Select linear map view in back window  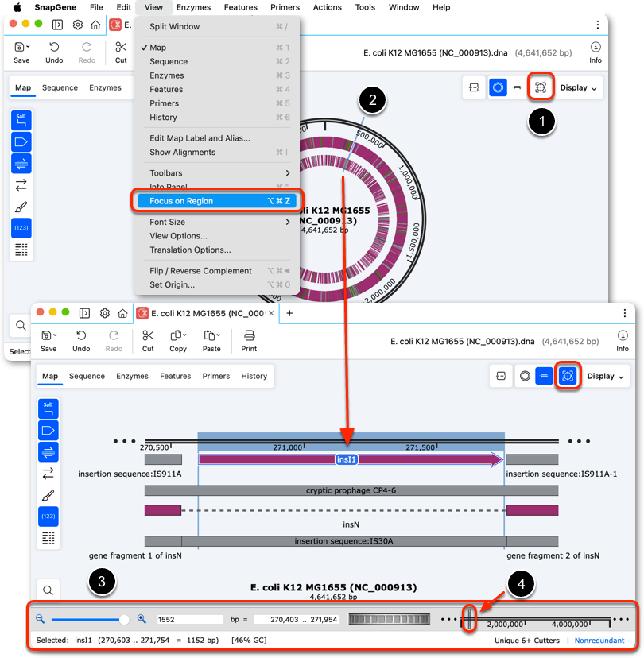click(x=518, y=87)
